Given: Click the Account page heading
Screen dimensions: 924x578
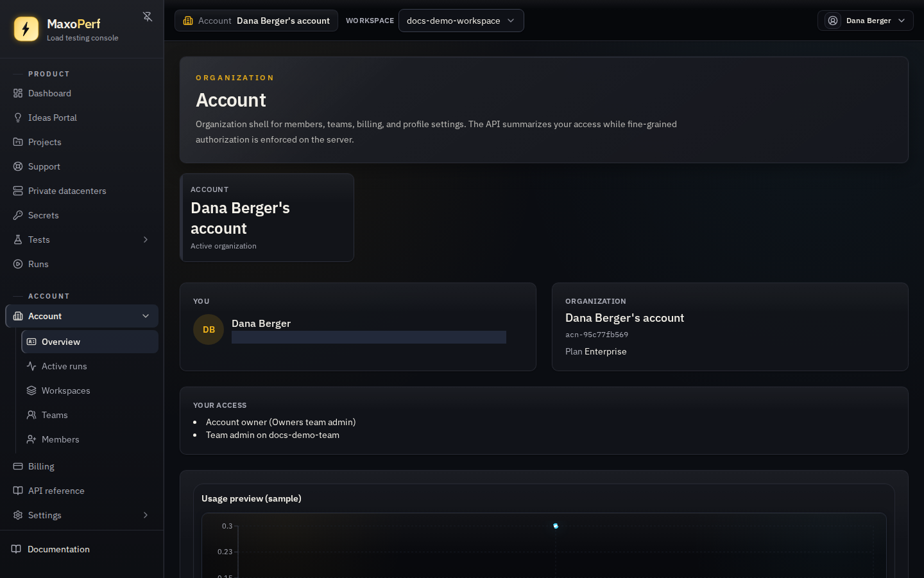Looking at the screenshot, I should point(231,100).
